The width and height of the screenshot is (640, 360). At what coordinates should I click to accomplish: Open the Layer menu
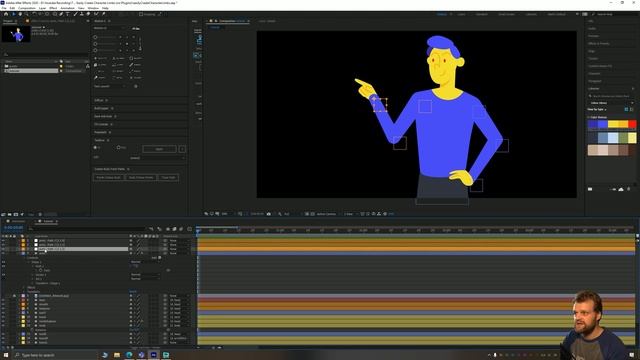42,8
